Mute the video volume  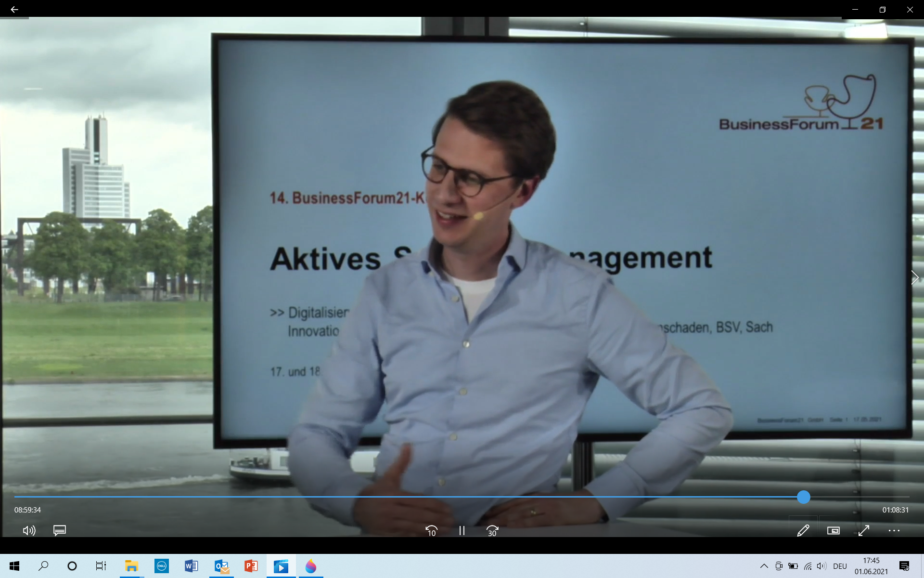[x=29, y=530]
